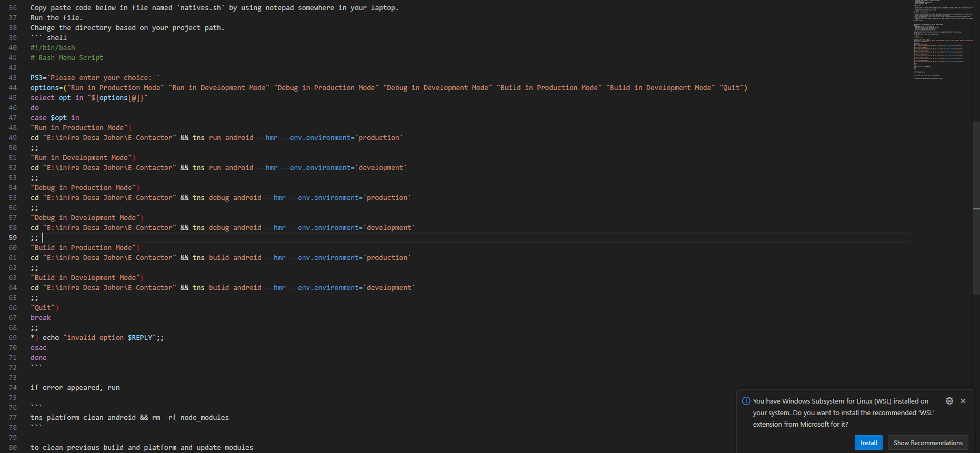The height and width of the screenshot is (453, 980).
Task: Click the 'Run the file.' line
Action: pos(57,18)
